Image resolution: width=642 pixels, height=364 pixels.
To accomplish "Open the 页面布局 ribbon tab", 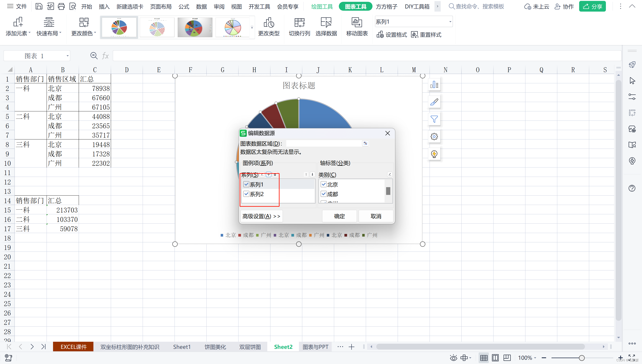I will [x=160, y=6].
